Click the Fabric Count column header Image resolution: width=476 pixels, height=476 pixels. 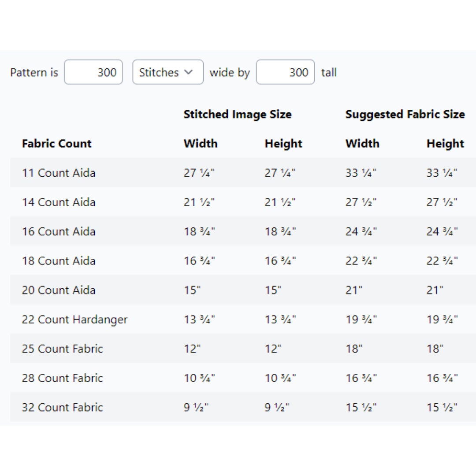tap(56, 143)
